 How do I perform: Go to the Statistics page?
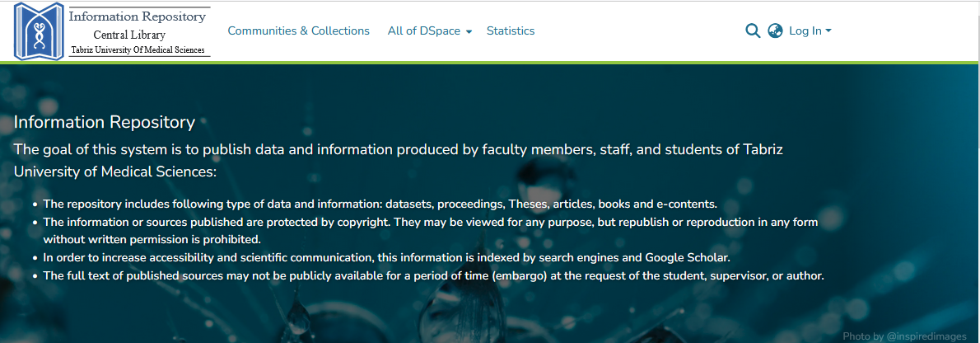pos(510,31)
